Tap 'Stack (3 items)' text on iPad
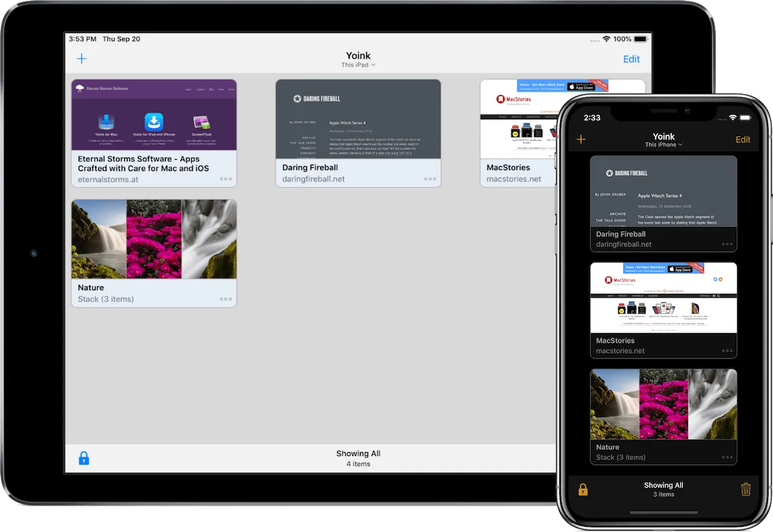 coord(106,299)
